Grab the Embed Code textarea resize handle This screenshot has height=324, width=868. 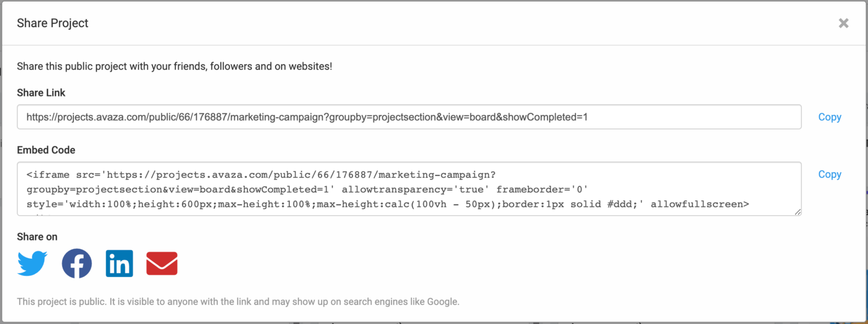pos(798,212)
